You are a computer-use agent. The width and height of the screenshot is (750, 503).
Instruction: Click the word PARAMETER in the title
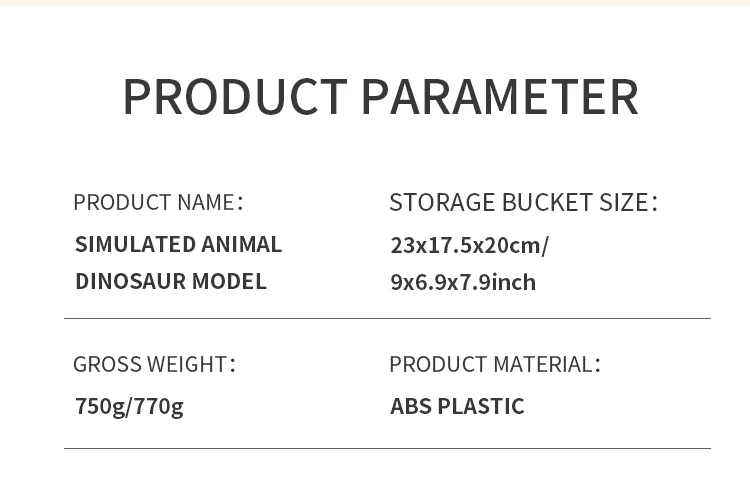click(498, 97)
